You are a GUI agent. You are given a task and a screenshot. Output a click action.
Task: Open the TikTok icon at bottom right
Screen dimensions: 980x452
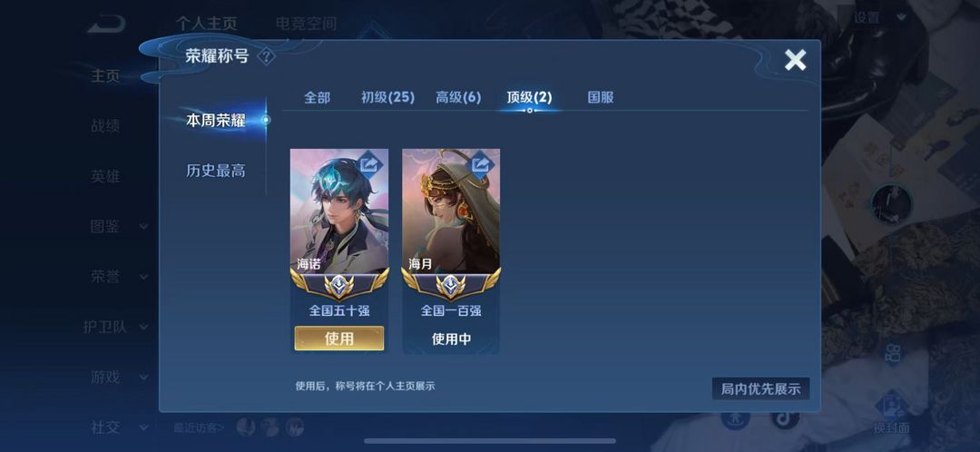(x=785, y=418)
